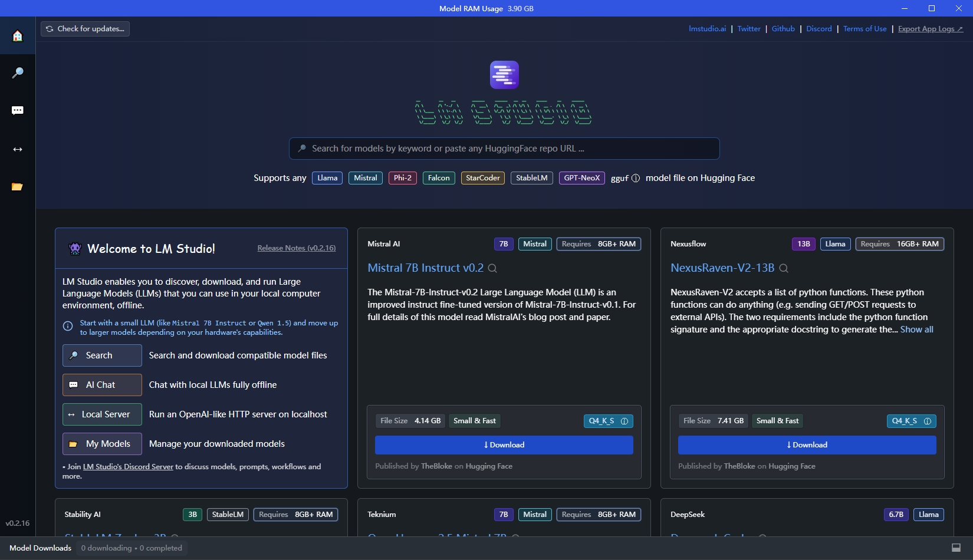Open the Local Server arrows sidebar icon
The height and width of the screenshot is (560, 973).
18,149
